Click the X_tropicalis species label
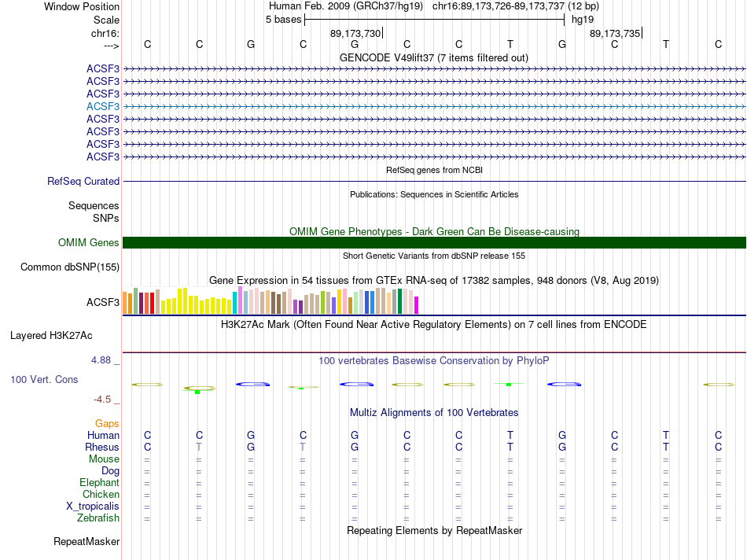 point(93,507)
